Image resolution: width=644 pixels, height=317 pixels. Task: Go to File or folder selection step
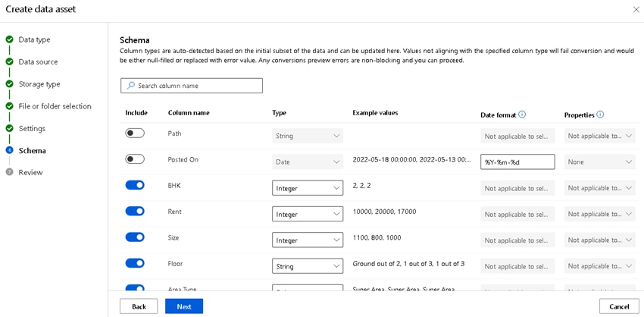pos(55,106)
